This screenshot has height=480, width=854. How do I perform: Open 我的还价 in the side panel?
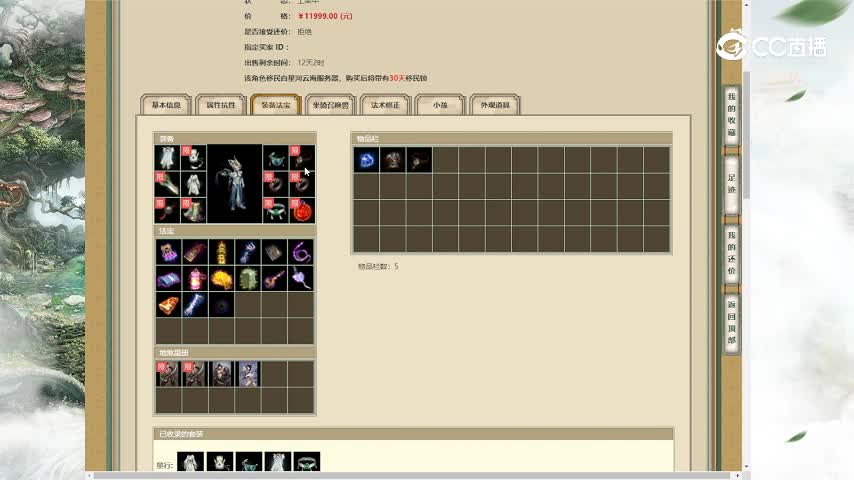coord(731,253)
